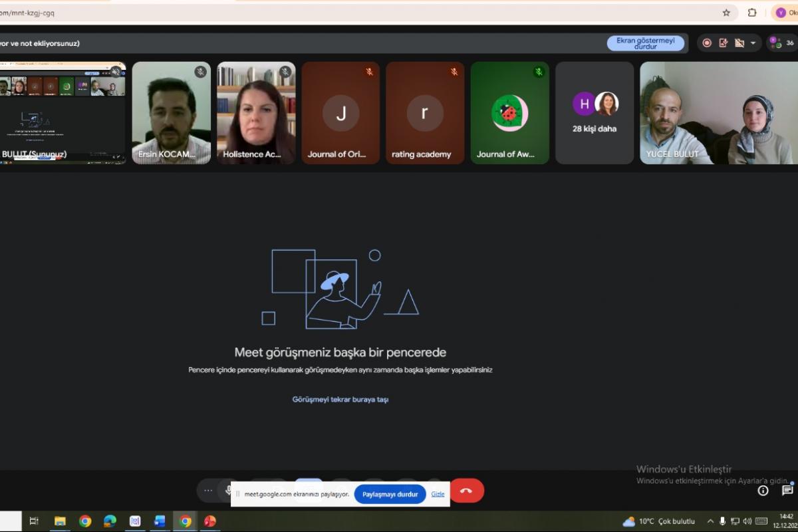This screenshot has width=798, height=532.
Task: Open the meeting details info icon
Action: coord(763,491)
